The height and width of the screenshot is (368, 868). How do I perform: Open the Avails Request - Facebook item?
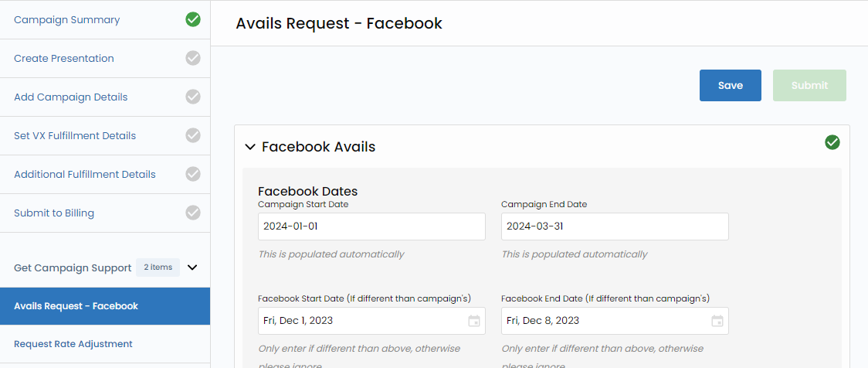tap(76, 306)
